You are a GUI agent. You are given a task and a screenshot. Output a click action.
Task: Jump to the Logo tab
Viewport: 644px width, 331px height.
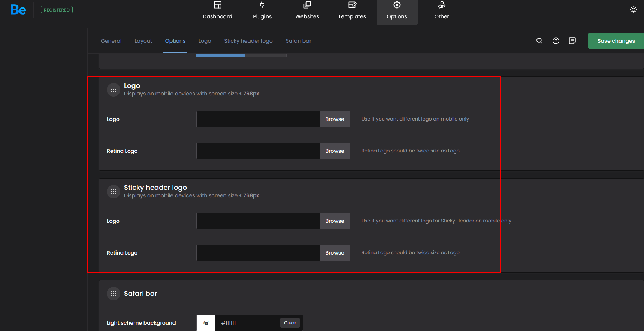205,41
